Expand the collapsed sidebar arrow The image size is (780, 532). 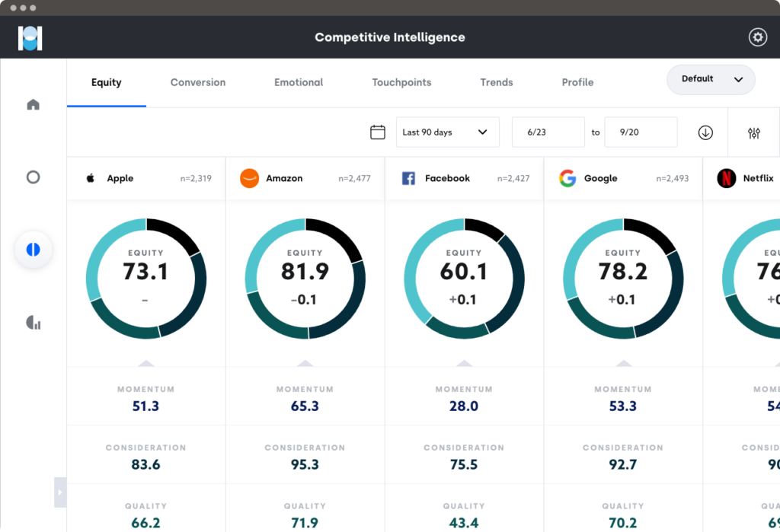(60, 492)
